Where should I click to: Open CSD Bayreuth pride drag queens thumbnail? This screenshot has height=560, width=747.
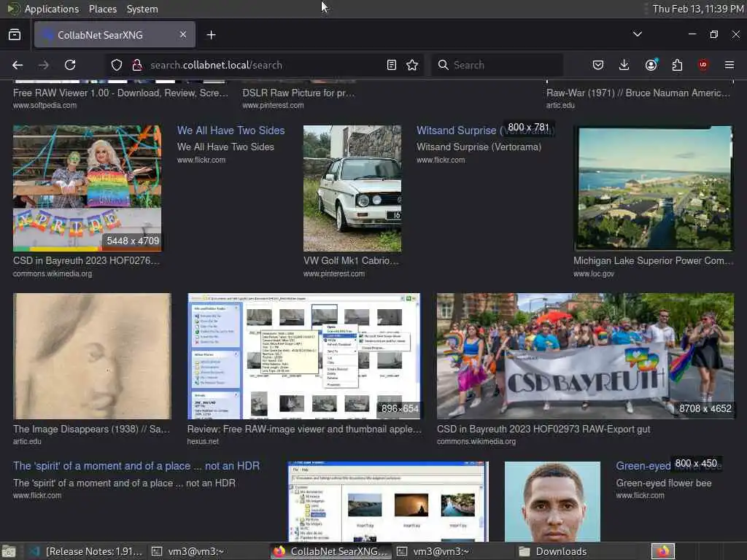coord(88,188)
